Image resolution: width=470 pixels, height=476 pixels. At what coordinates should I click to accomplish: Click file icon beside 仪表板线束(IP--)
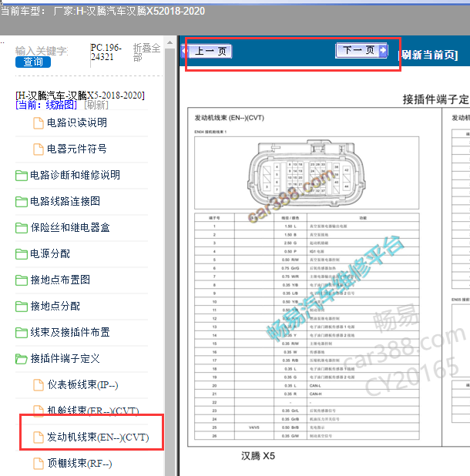[x=39, y=385]
